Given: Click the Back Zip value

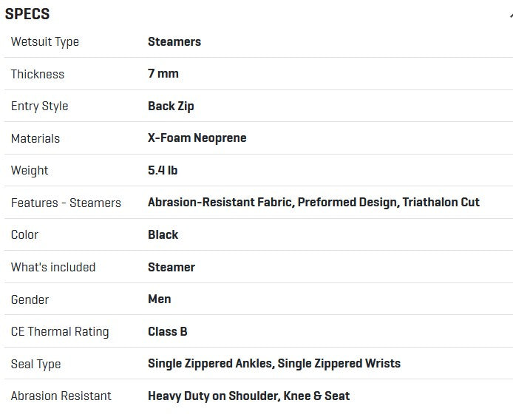Looking at the screenshot, I should (171, 106).
